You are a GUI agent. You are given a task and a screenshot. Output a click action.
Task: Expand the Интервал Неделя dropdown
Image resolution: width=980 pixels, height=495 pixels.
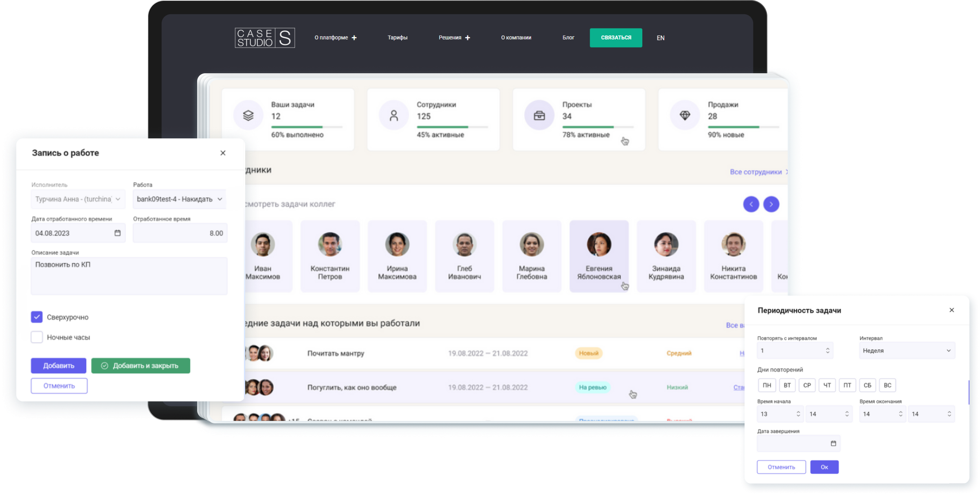click(x=907, y=350)
